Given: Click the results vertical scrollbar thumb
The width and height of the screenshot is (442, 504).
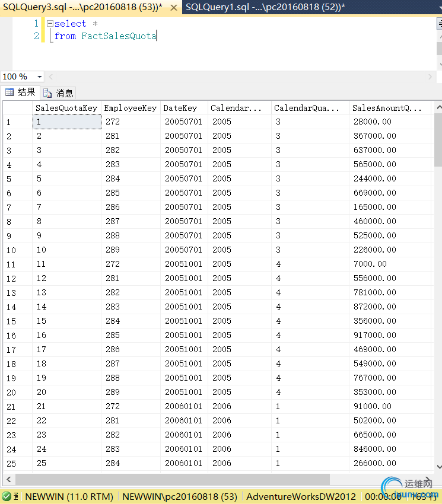Looking at the screenshot, I should click(438, 140).
